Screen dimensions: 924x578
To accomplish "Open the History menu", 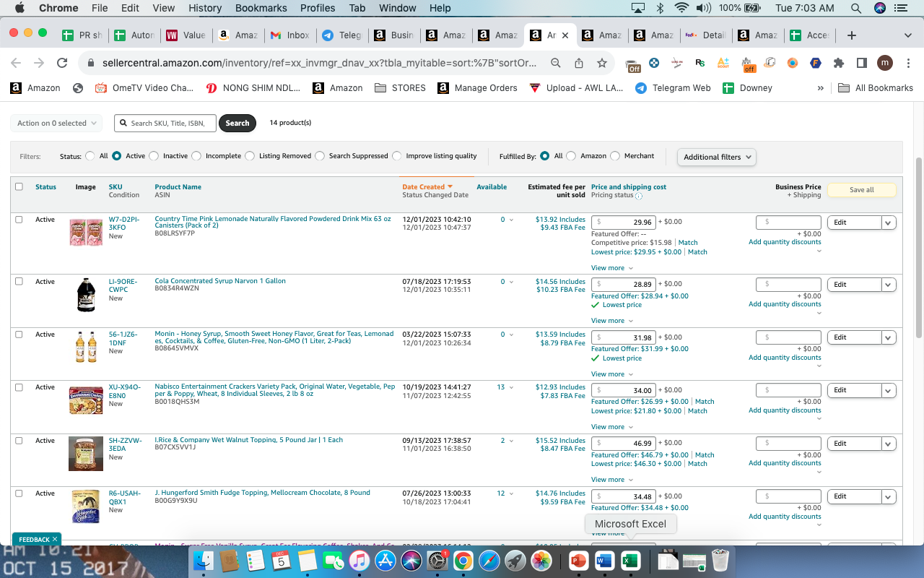I will 205,8.
